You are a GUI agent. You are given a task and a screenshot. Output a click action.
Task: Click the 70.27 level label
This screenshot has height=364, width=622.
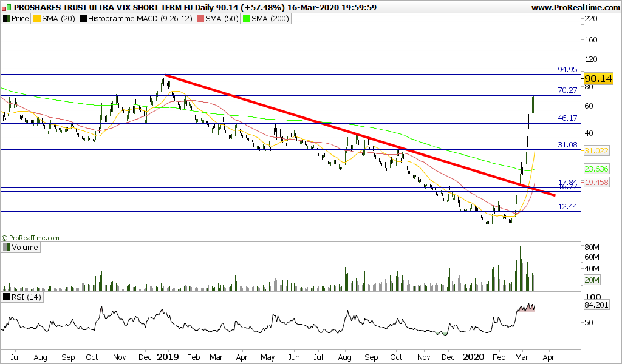[x=568, y=90]
